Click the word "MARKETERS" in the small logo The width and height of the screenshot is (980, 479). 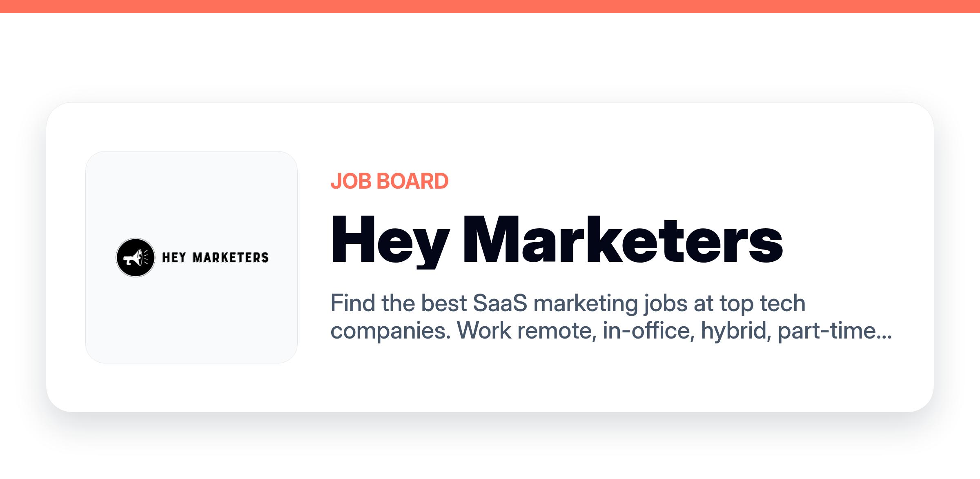[231, 258]
